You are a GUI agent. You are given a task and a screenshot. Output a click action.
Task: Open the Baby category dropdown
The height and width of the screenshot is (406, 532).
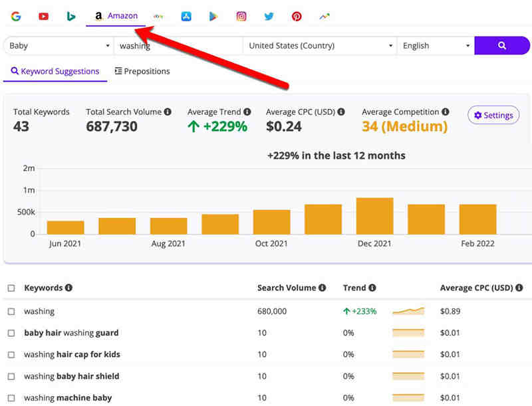click(59, 45)
